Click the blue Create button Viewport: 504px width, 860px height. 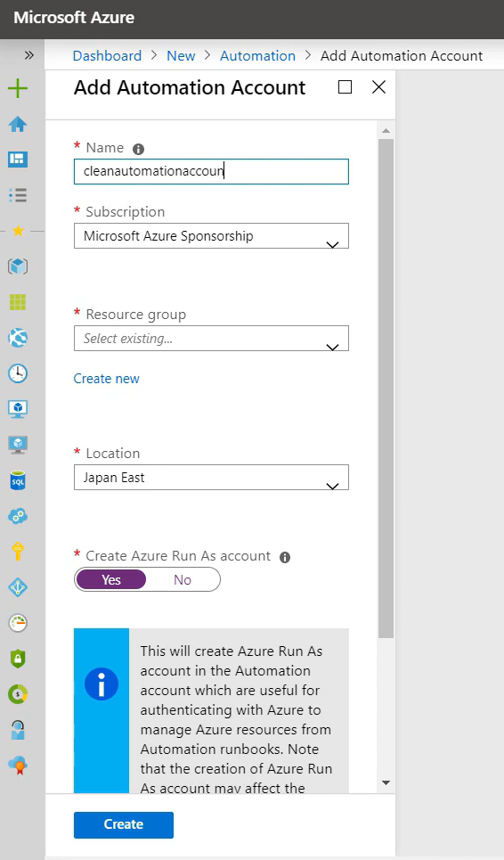tap(124, 824)
